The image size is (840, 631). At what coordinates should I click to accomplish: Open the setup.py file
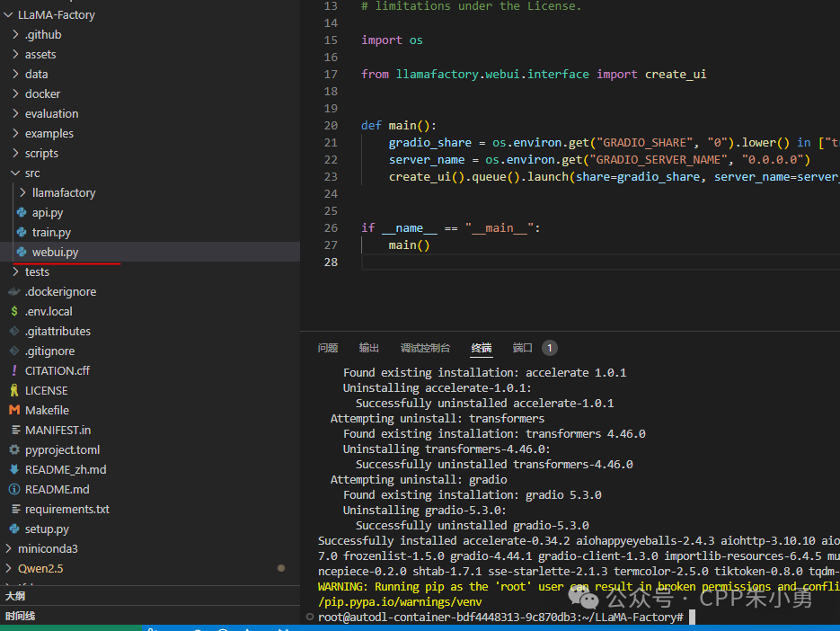coord(47,529)
